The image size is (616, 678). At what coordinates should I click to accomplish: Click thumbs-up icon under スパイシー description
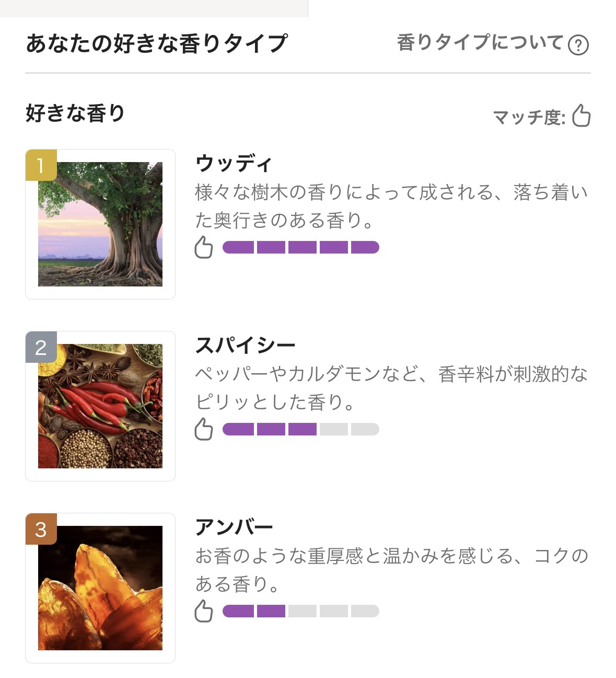pos(204,429)
